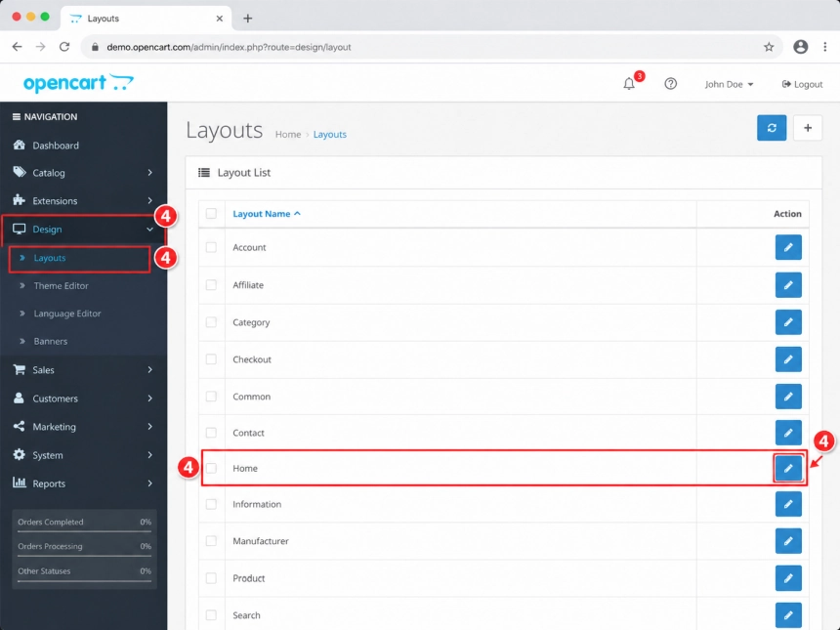Screen dimensions: 840x630
Task: Edit the Category layout
Action: (x=788, y=322)
